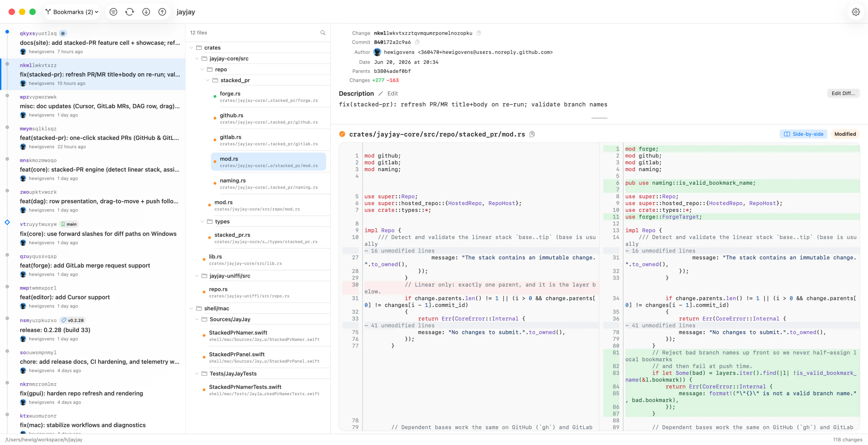
Task: Click the search icon in files panel
Action: (x=323, y=33)
